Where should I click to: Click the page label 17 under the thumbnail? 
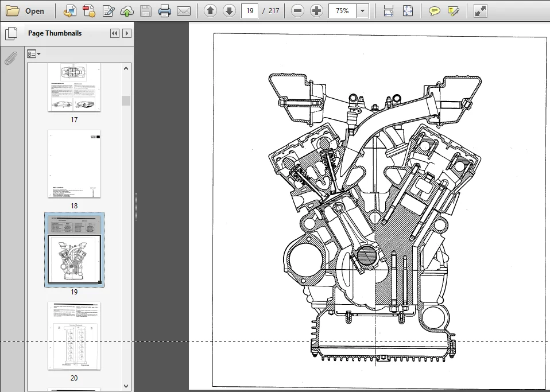74,120
